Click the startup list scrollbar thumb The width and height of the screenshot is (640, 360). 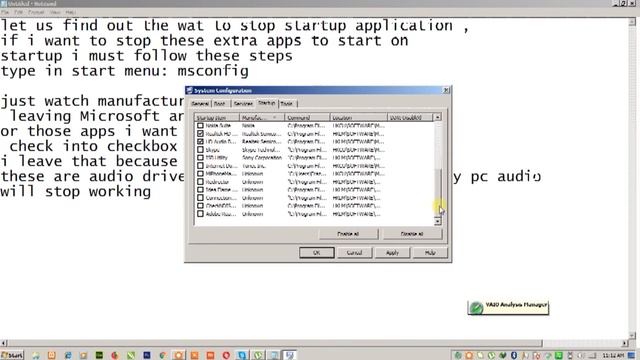click(438, 192)
